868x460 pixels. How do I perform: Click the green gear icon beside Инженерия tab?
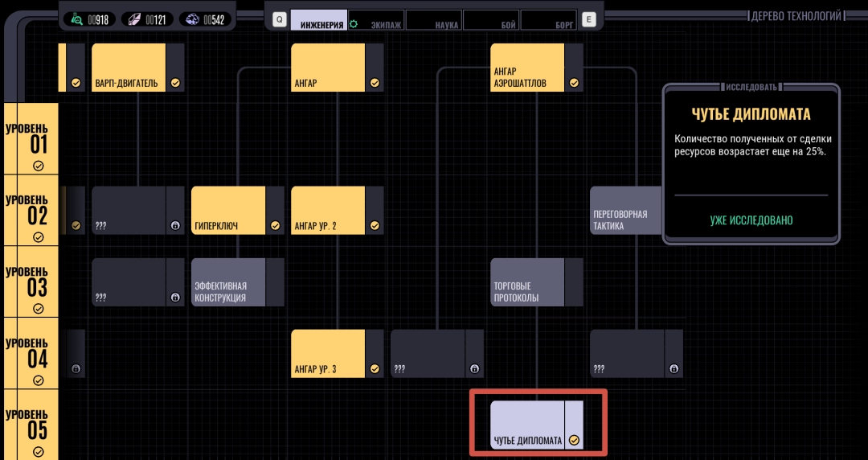(x=354, y=25)
